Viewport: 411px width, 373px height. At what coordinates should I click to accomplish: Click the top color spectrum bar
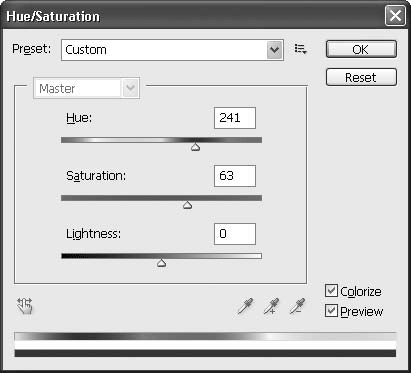pyautogui.click(x=205, y=336)
